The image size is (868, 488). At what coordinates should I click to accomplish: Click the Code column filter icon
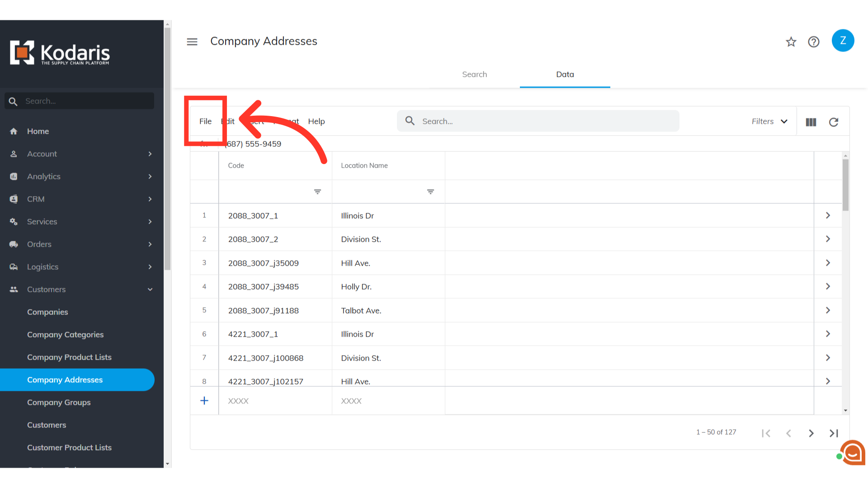[317, 192]
